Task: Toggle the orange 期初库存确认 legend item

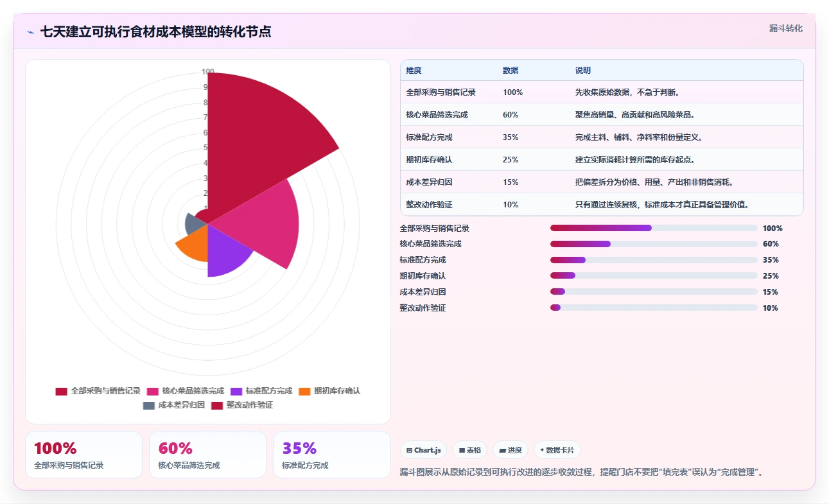Action: [330, 391]
